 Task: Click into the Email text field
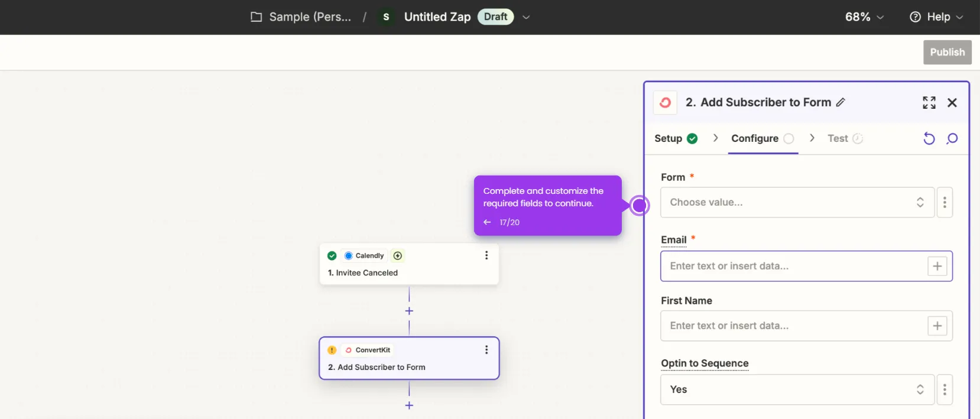tap(793, 266)
